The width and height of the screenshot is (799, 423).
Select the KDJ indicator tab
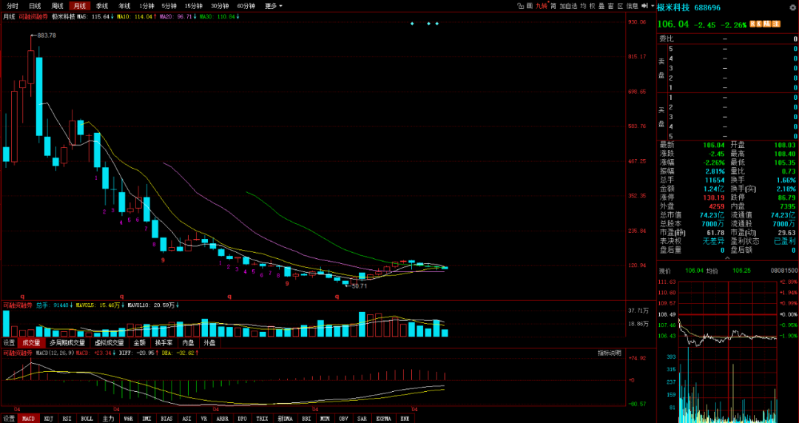pyautogui.click(x=48, y=418)
